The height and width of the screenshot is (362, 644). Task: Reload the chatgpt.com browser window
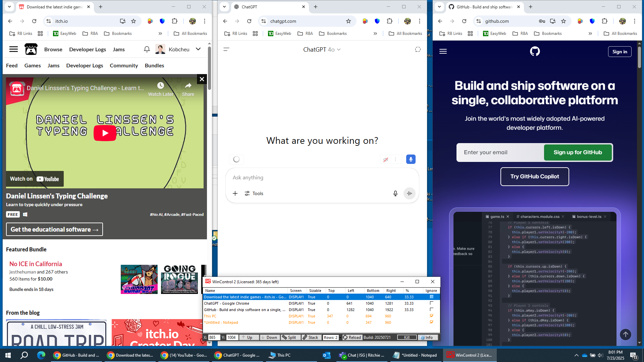[249, 21]
